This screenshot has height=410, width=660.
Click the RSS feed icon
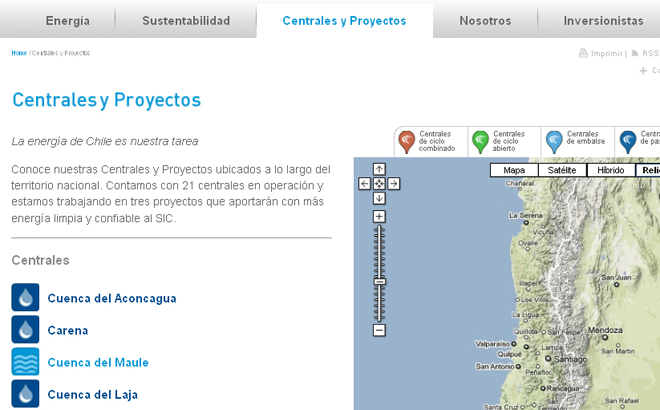click(x=635, y=53)
